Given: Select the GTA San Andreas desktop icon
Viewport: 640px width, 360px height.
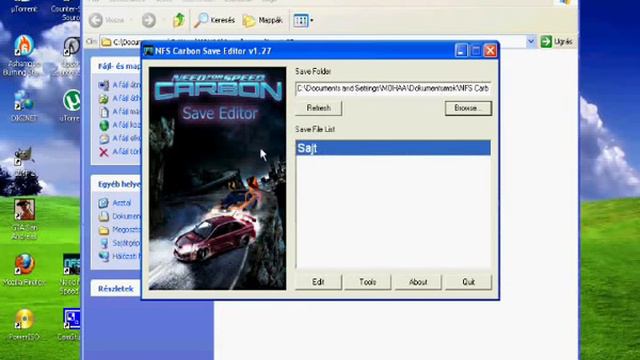Looking at the screenshot, I should coord(24,219).
